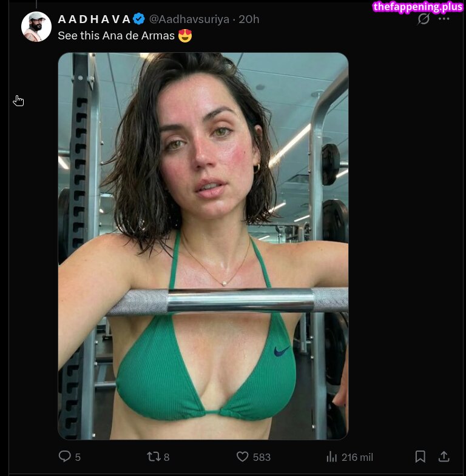Click the heart-eyes emoji in tweet text
The width and height of the screenshot is (466, 476).
point(185,36)
